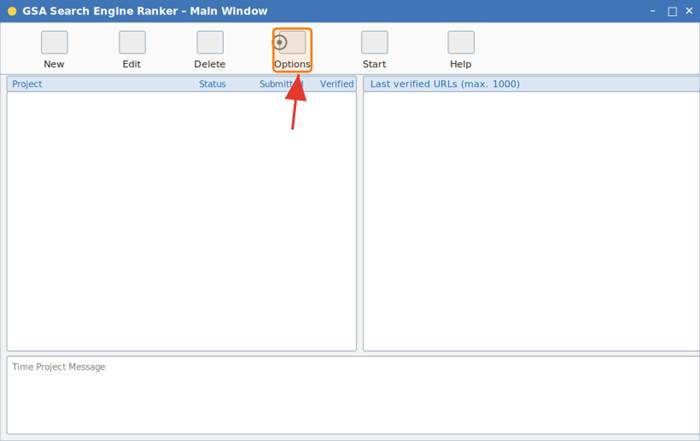
Task: Minimize the GSA Search Engine Ranker window
Action: [x=653, y=11]
